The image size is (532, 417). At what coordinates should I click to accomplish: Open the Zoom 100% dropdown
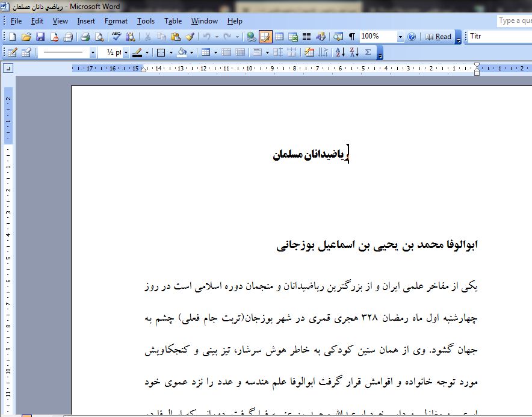[x=400, y=37]
